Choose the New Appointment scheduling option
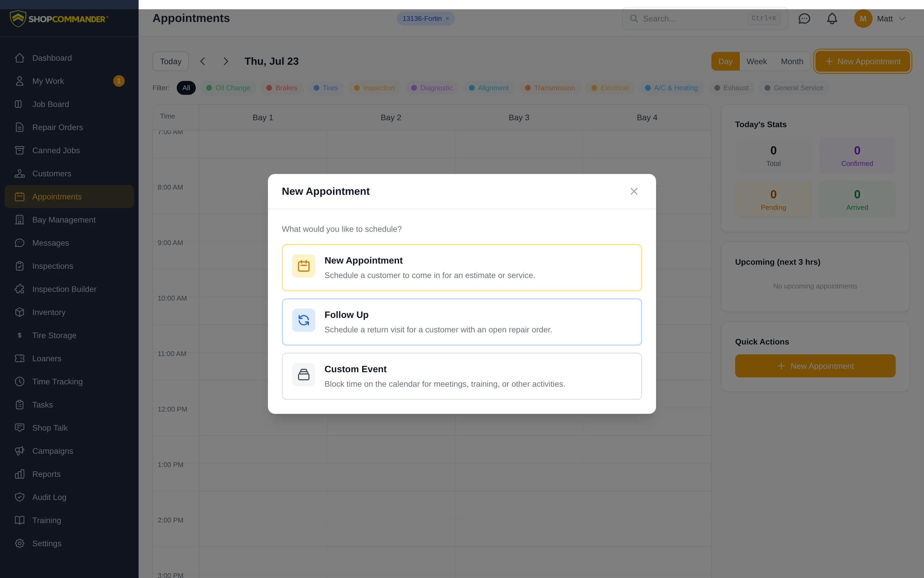 pyautogui.click(x=462, y=268)
